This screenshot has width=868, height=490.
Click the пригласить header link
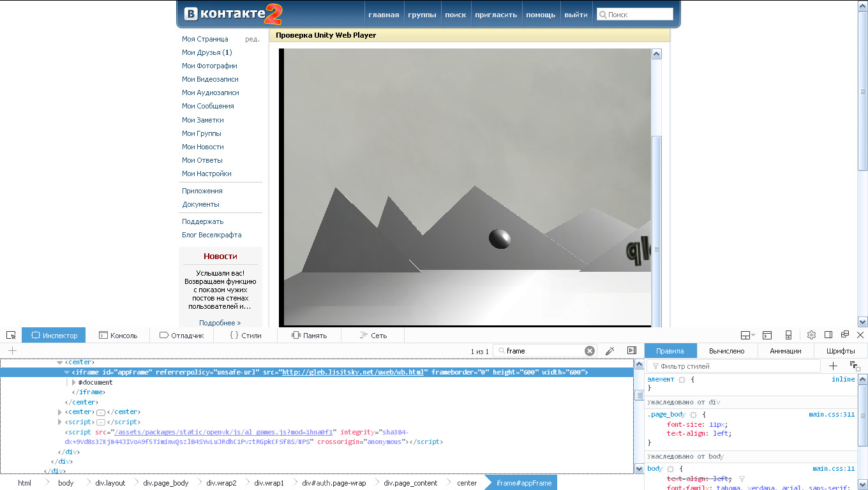coord(497,15)
